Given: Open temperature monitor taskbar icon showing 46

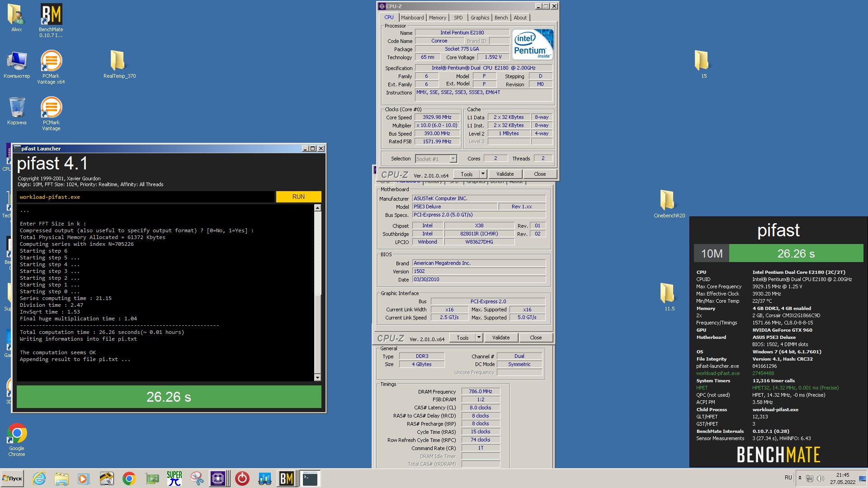Looking at the screenshot, I should (107, 479).
